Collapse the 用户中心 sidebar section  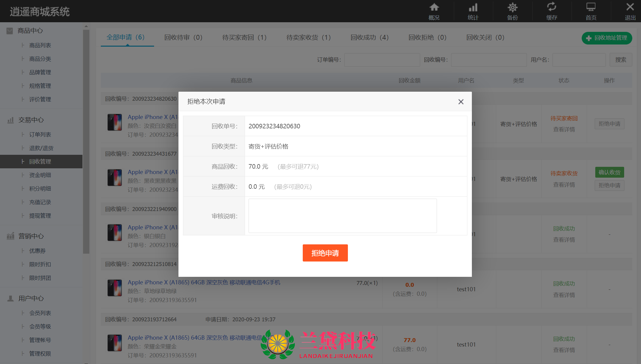(x=31, y=298)
